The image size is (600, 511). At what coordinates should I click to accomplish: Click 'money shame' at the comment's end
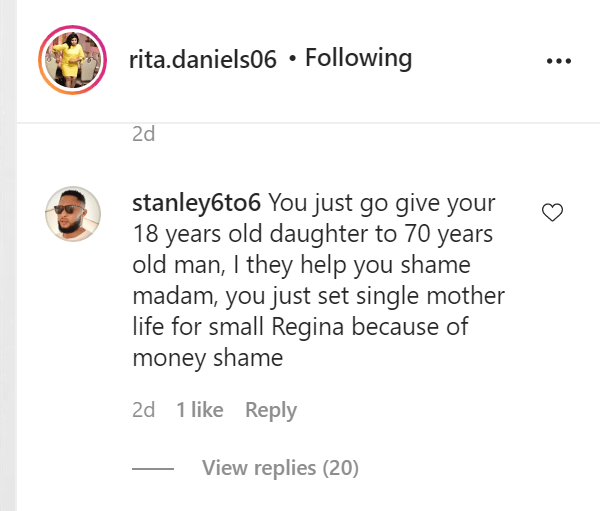coord(208,358)
